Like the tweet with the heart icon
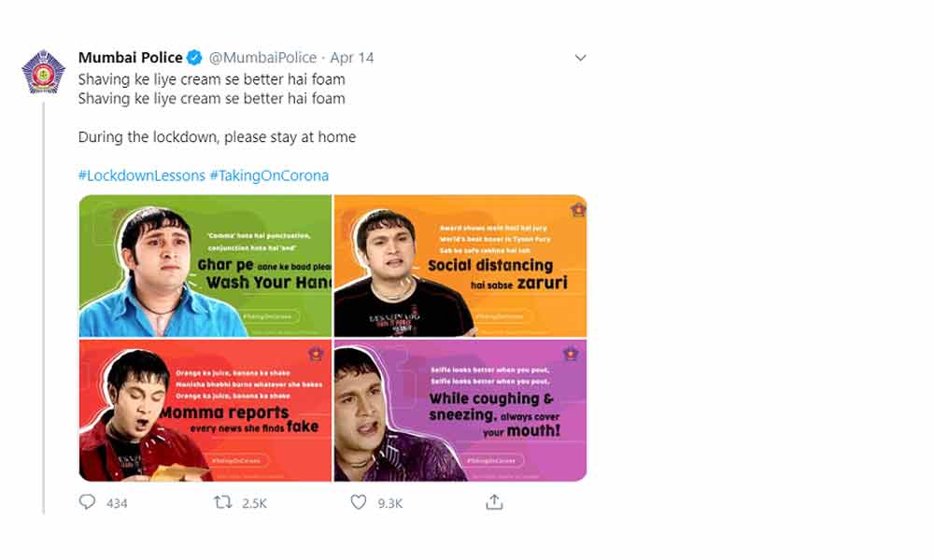Viewport: 934px width, 560px height. tap(359, 502)
